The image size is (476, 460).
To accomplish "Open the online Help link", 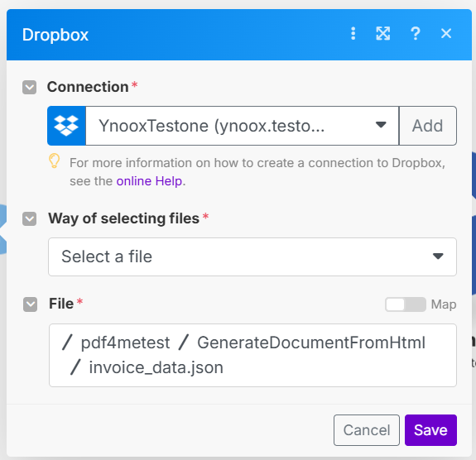I will pyautogui.click(x=149, y=181).
